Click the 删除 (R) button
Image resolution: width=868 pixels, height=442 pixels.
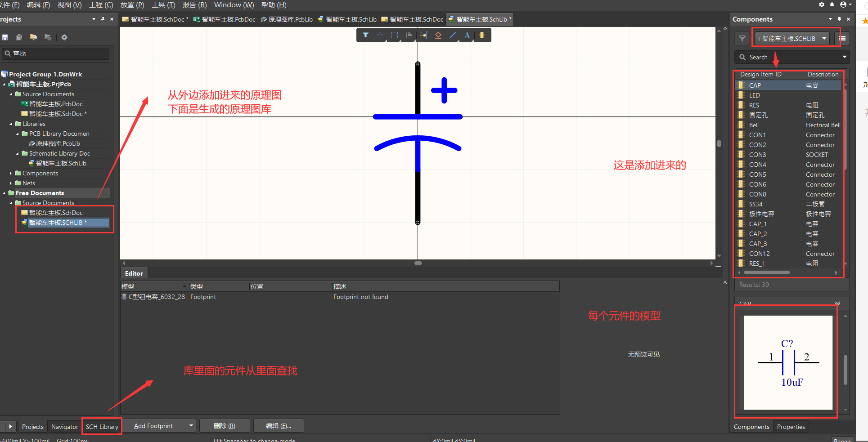click(224, 426)
